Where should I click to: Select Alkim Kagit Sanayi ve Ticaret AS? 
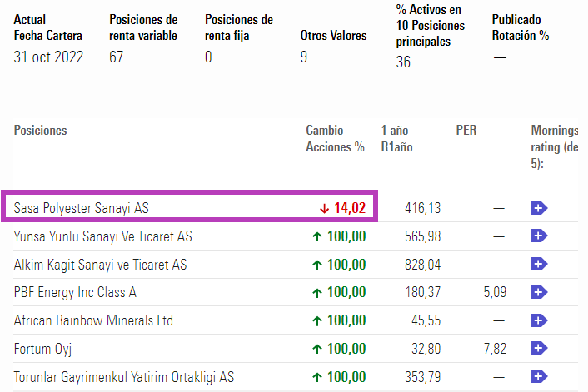click(100, 265)
